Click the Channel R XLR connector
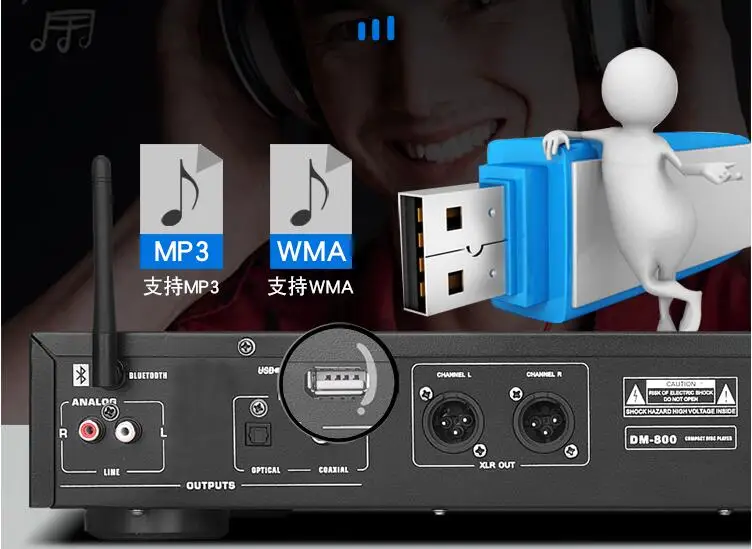 [x=543, y=421]
